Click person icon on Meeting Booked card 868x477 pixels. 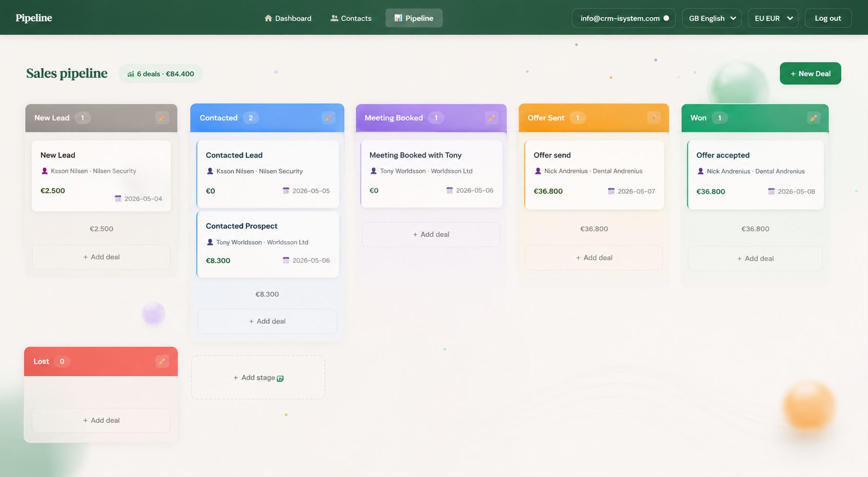click(x=373, y=171)
